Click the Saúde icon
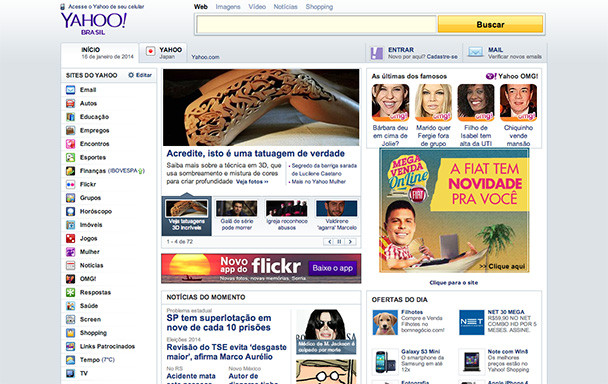608x384 pixels. (70, 306)
